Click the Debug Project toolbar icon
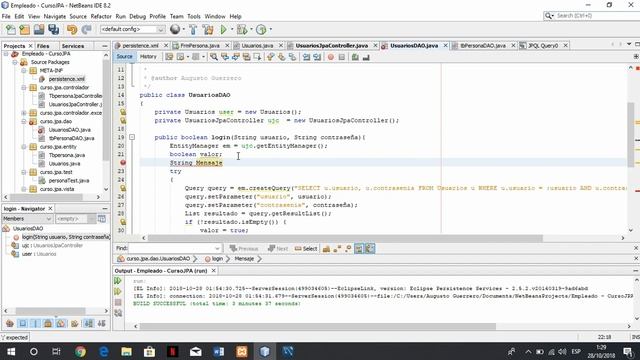 click(x=242, y=29)
